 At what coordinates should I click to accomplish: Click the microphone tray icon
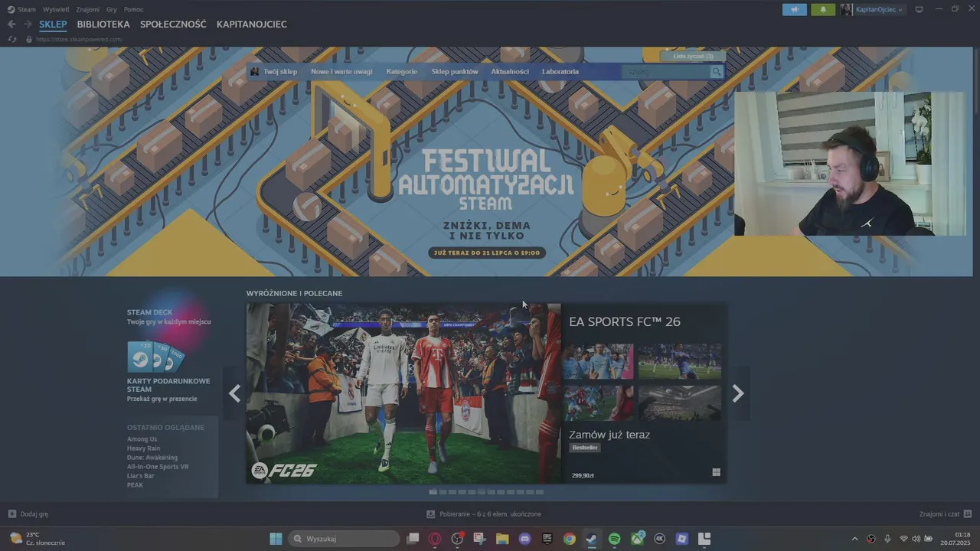pos(887,539)
